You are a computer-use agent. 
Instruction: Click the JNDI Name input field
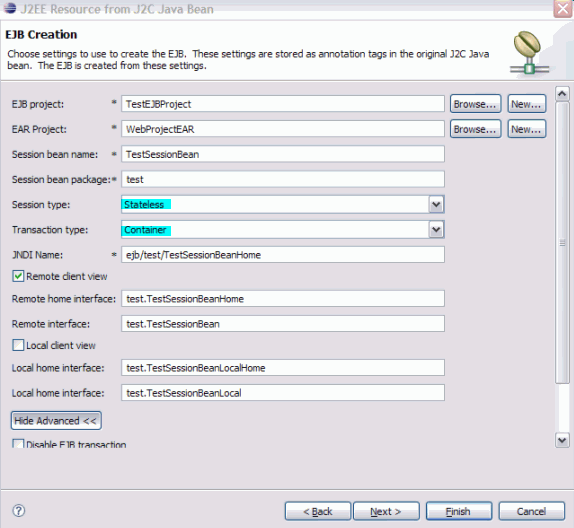(283, 254)
